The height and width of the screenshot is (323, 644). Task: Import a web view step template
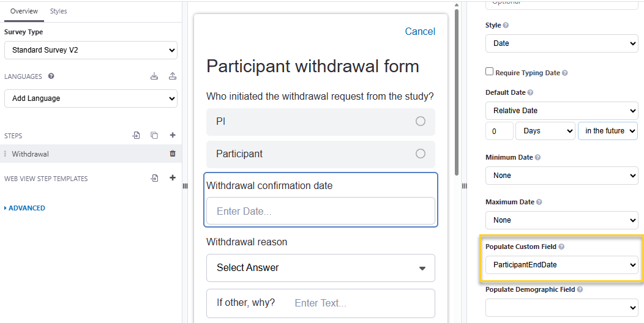(x=154, y=178)
